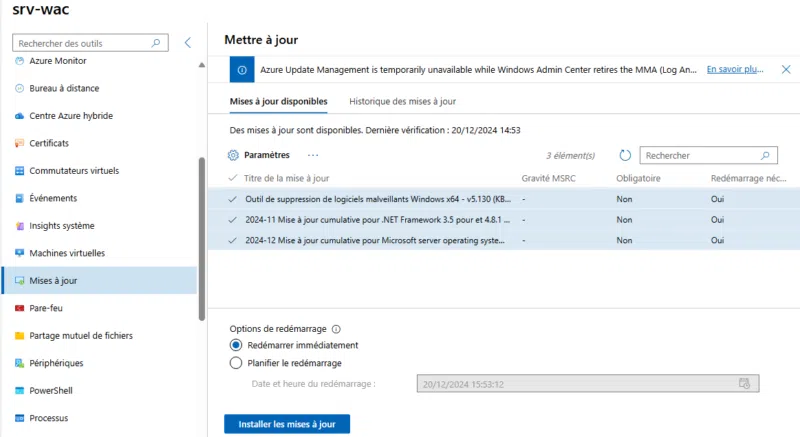Image resolution: width=800 pixels, height=437 pixels.
Task: Switch to Historique des mises à jour tab
Action: click(x=403, y=101)
